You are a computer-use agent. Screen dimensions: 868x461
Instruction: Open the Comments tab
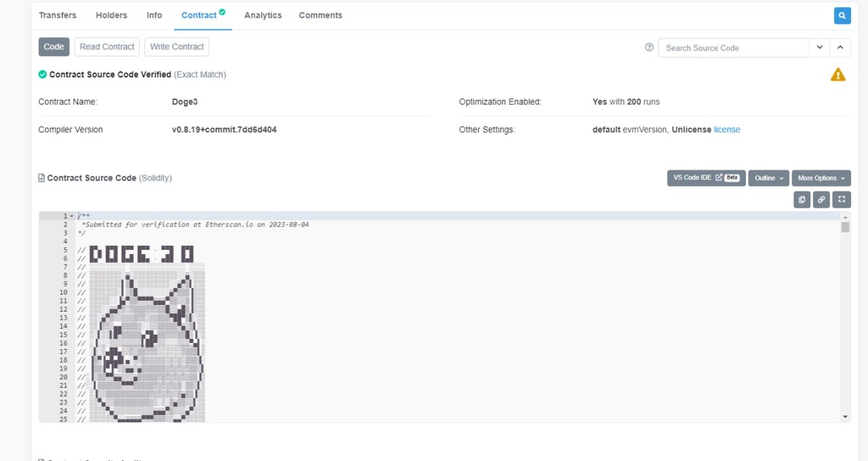pos(320,15)
